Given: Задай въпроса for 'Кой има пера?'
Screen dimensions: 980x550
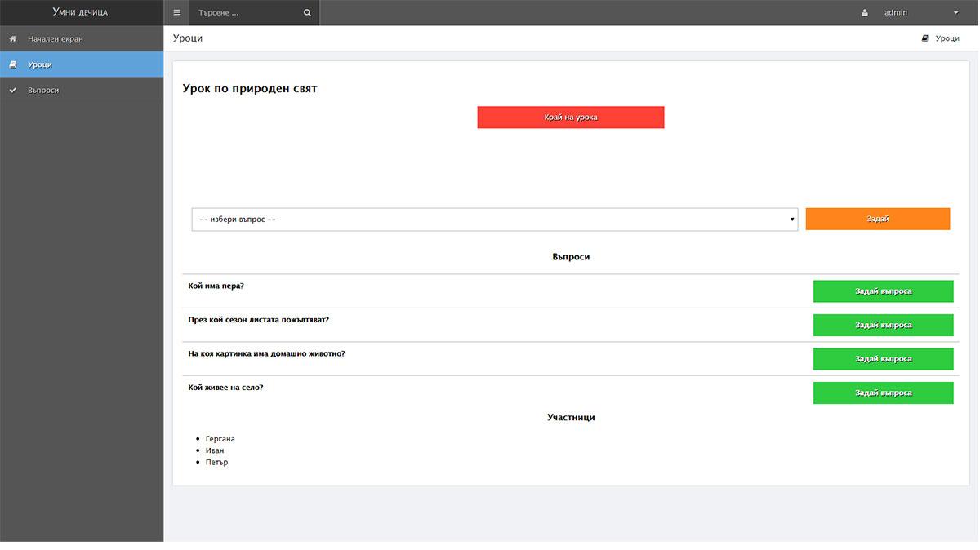Looking at the screenshot, I should pos(884,291).
